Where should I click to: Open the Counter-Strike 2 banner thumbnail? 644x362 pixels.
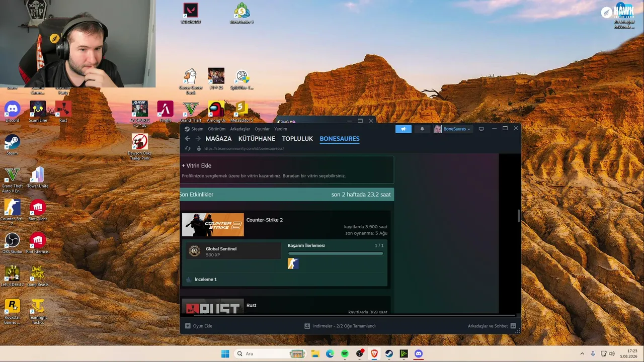pyautogui.click(x=213, y=225)
